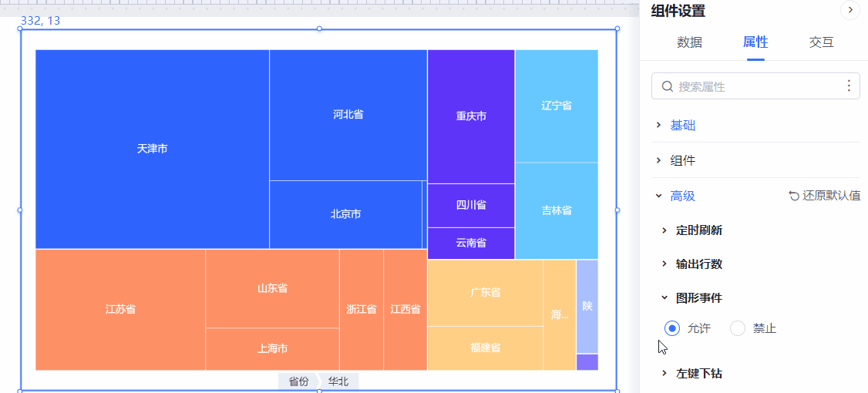Switch to the 数据 tab
Image resolution: width=868 pixels, height=393 pixels.
(689, 42)
